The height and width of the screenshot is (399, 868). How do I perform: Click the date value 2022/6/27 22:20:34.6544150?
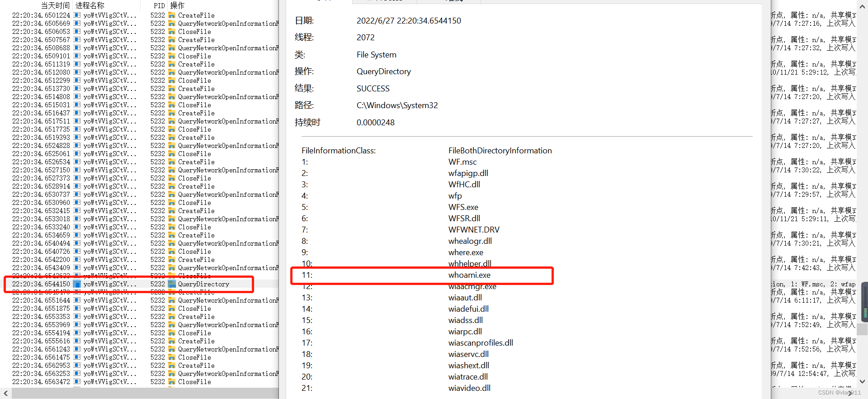coord(409,21)
